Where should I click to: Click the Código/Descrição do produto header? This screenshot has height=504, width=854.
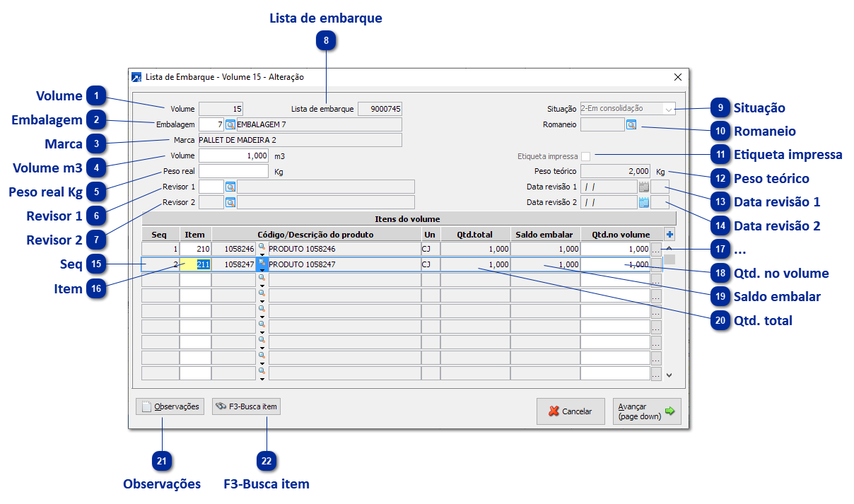[x=316, y=234]
